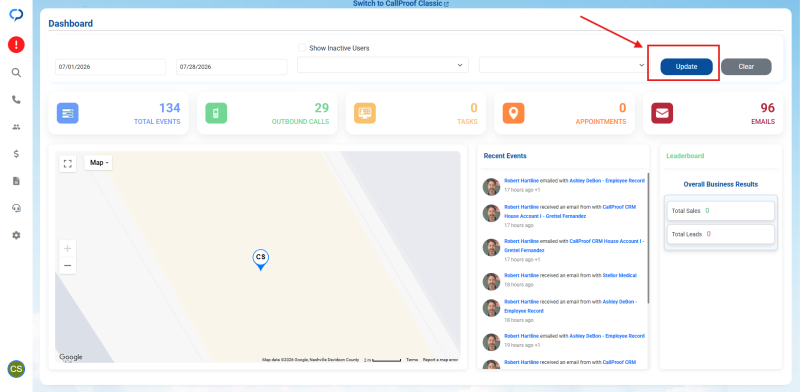Screen dimensions: 800x392
Task: Click Report a map error link
Action: 440,360
